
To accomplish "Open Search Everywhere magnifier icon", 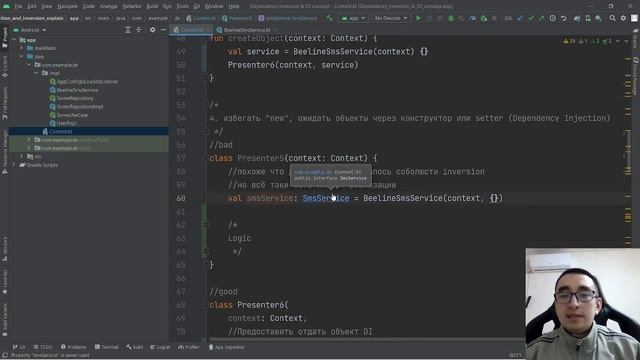I will pos(612,18).
